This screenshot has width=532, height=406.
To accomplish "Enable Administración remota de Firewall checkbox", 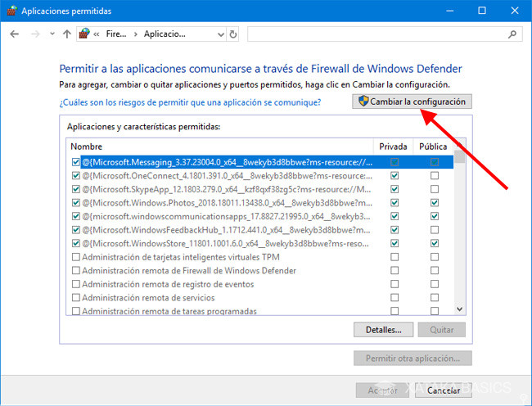I will pyautogui.click(x=76, y=270).
